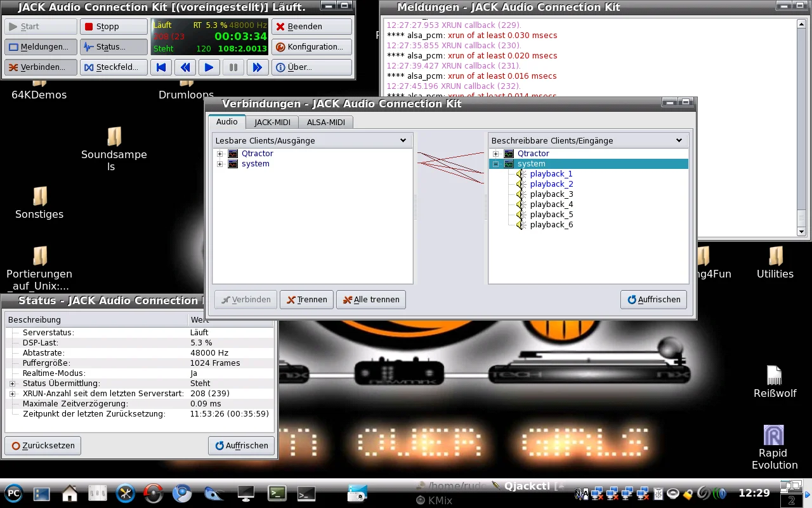The height and width of the screenshot is (508, 812).
Task: Switch to the ALSA-MIDI tab
Action: 326,123
